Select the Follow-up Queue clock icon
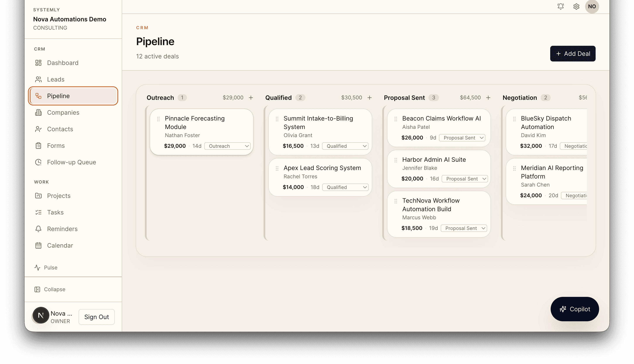The height and width of the screenshot is (364, 634). (x=38, y=162)
